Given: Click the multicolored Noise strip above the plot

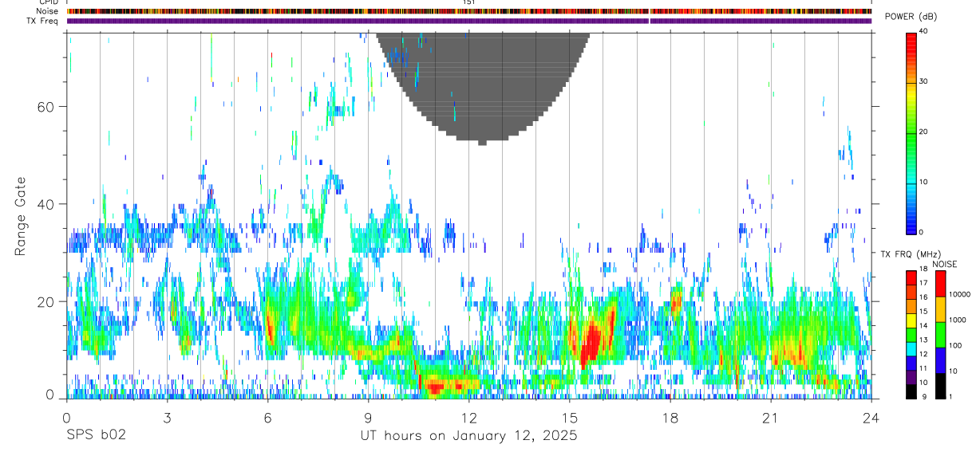Looking at the screenshot, I should (x=469, y=11).
